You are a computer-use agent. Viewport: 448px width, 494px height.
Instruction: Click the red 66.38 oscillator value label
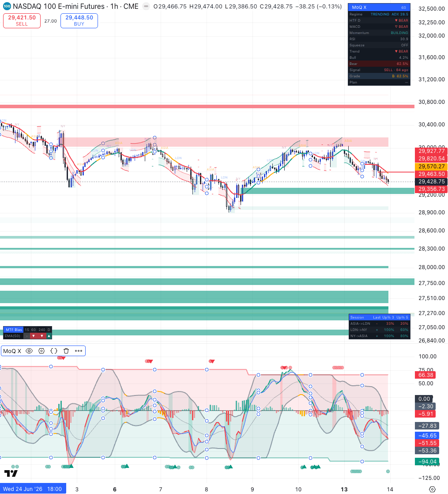click(x=425, y=375)
